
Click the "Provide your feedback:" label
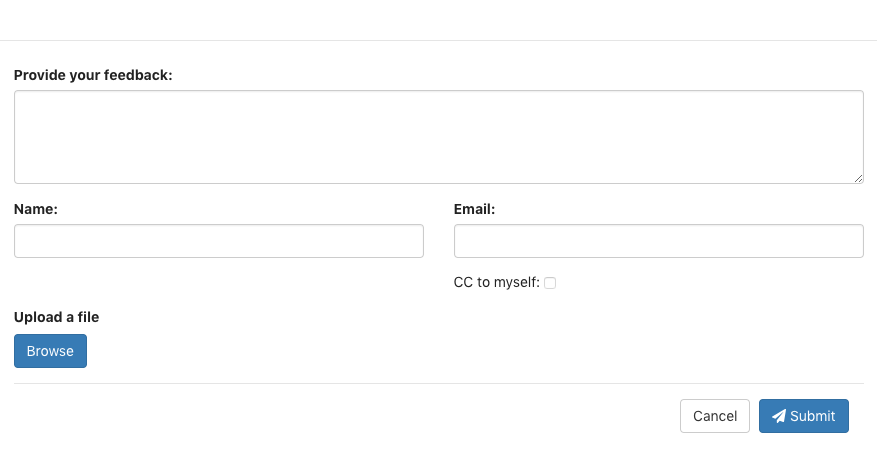click(93, 75)
